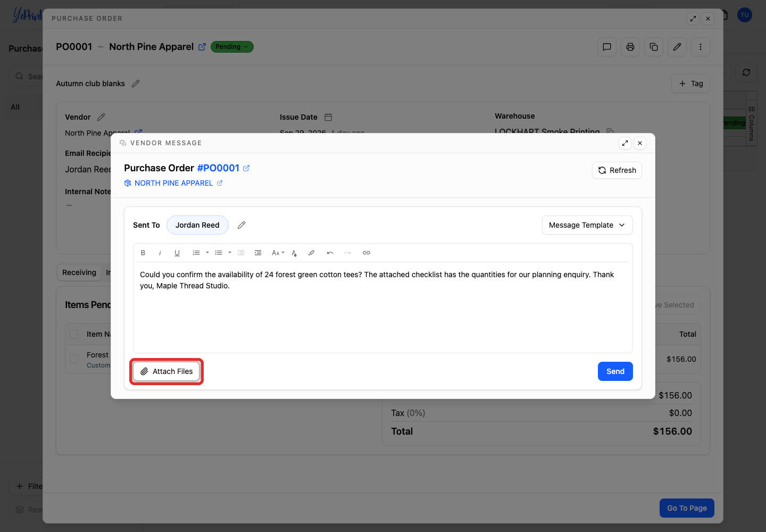The height and width of the screenshot is (532, 766).
Task: Open the #PO0001 purchase order link
Action: pos(218,168)
